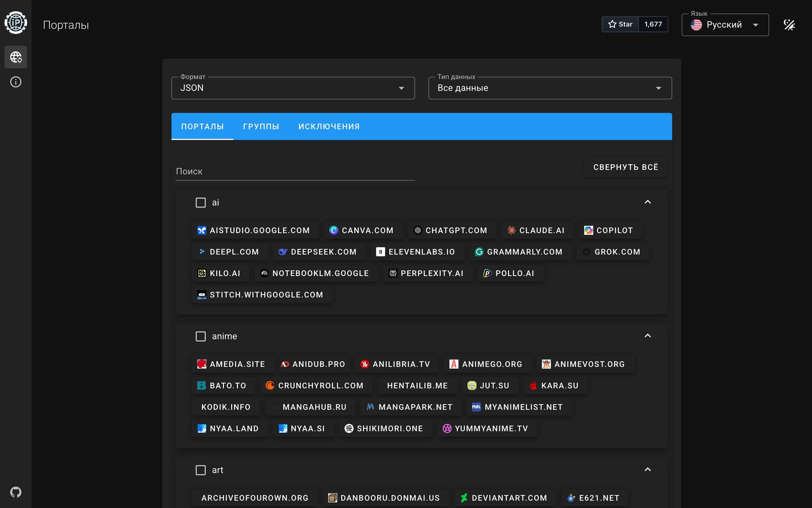Select the E621.NET portal chip
The image size is (812, 508).
coord(595,498)
